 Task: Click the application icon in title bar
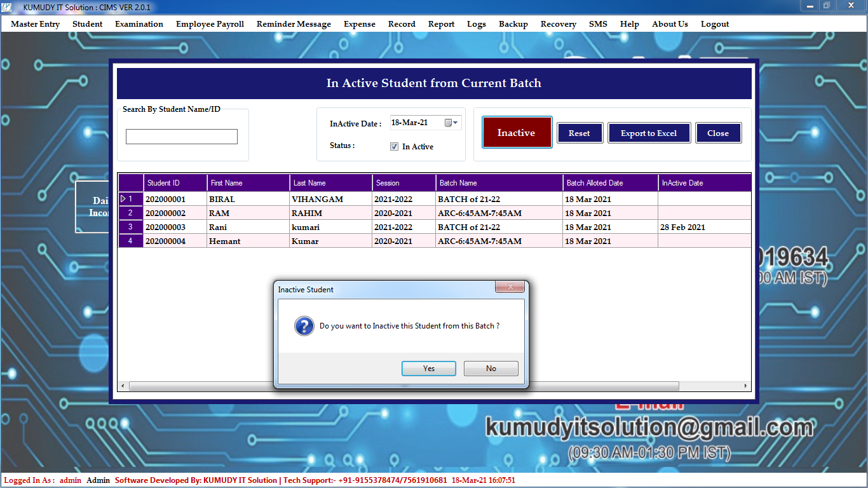point(7,7)
